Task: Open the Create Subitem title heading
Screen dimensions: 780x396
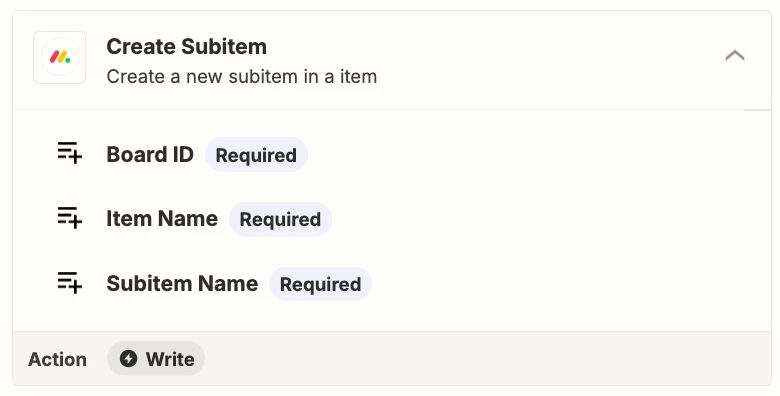Action: coord(187,47)
